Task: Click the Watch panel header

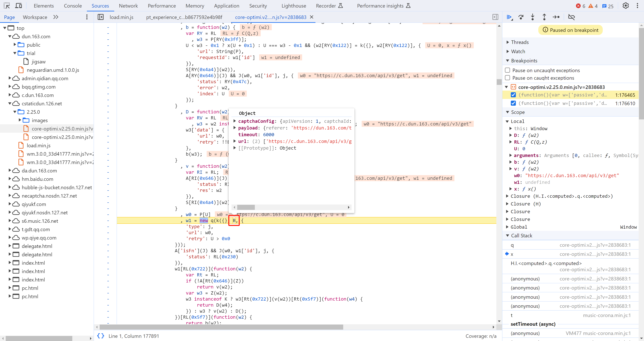Action: pyautogui.click(x=518, y=51)
